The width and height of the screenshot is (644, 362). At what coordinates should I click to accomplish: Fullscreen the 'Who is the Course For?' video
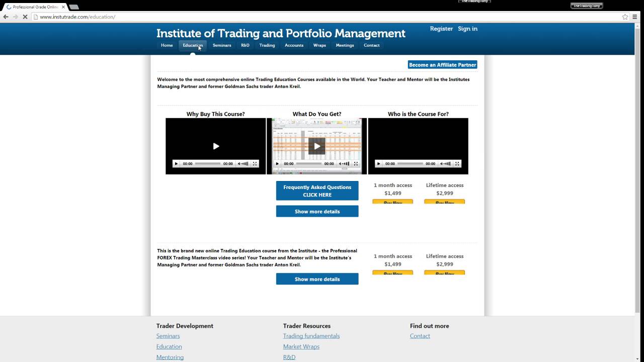[x=457, y=163]
